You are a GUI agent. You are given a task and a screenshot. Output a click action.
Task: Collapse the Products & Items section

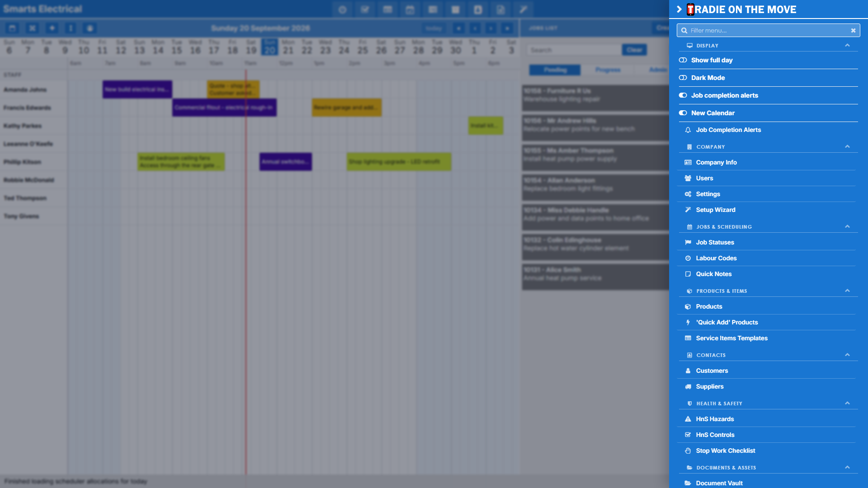[x=847, y=291]
